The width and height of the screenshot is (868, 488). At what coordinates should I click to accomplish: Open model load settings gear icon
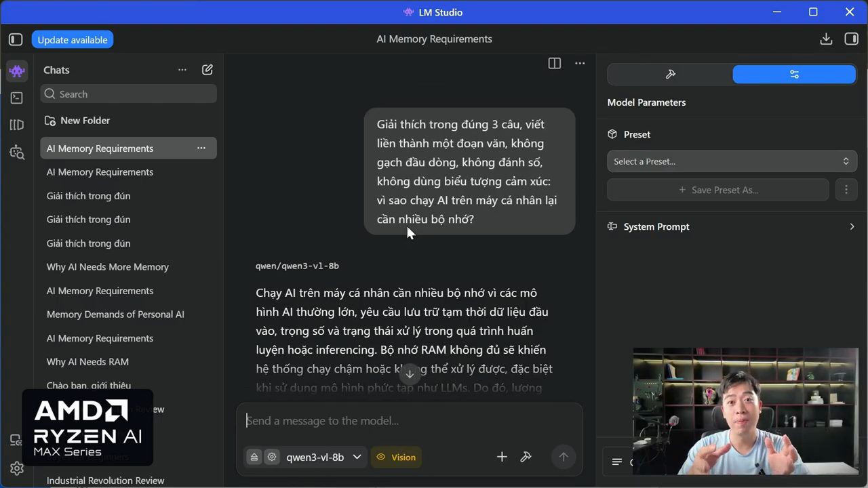[272, 457]
